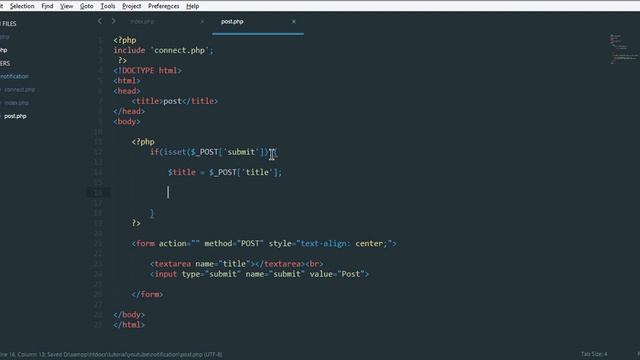Place cursor on 'include connect.php' line
Screen dimensions: 640x360
click(163, 50)
